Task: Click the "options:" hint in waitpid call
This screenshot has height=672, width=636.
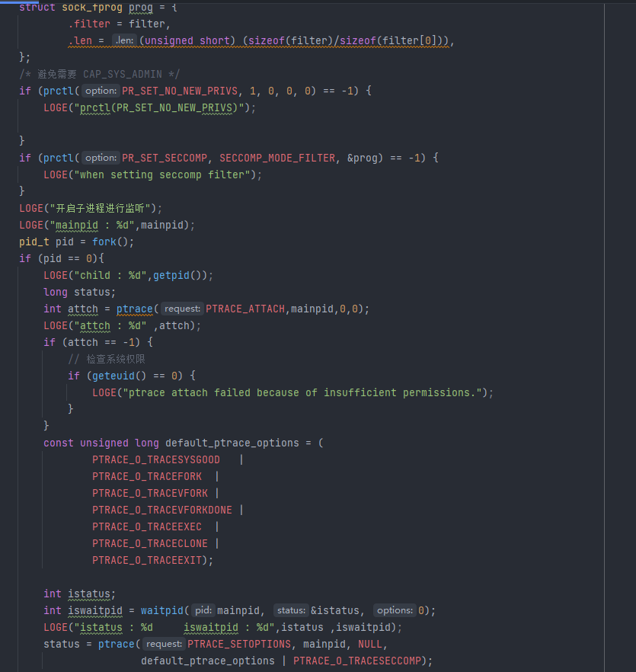Action: (x=395, y=611)
